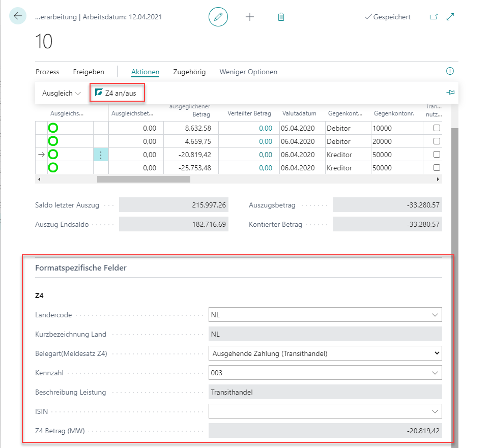
Task: Click the back arrow button
Action: (x=18, y=16)
